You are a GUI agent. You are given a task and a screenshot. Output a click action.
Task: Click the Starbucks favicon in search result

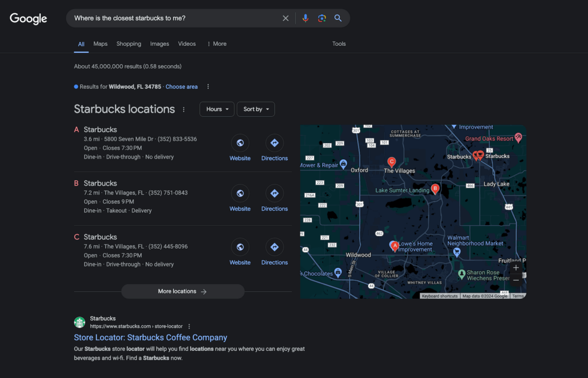[x=79, y=322]
